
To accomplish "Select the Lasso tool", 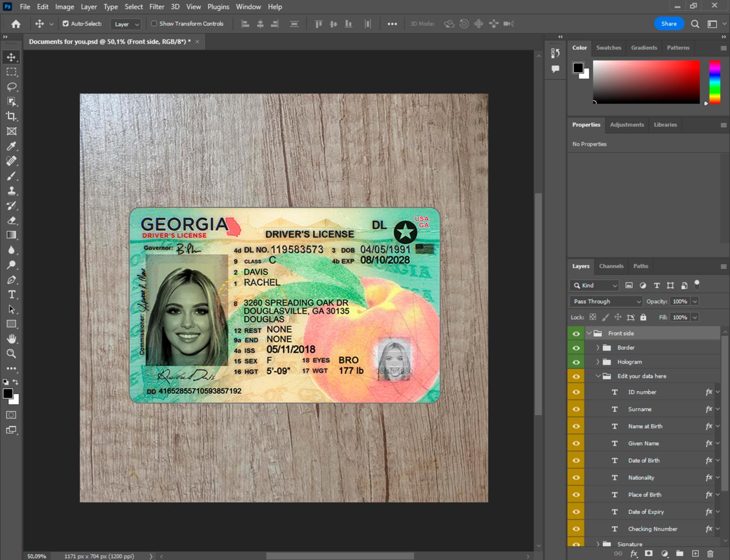I will tap(12, 87).
